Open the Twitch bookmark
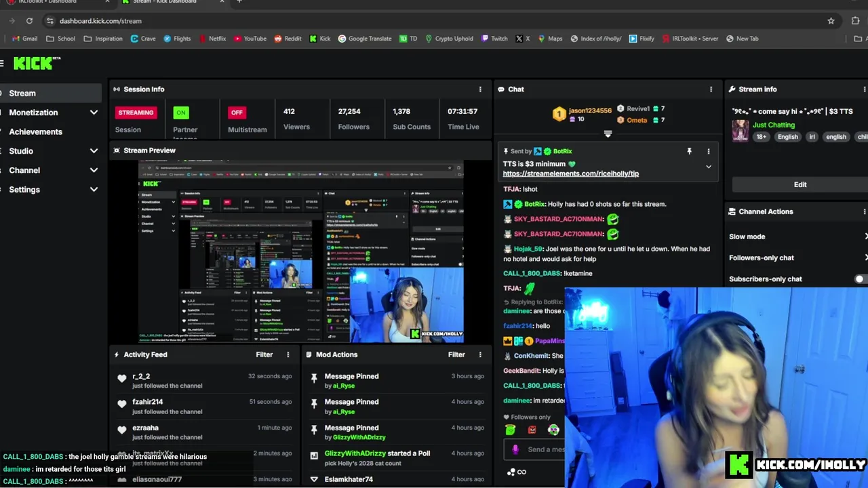 (x=494, y=39)
